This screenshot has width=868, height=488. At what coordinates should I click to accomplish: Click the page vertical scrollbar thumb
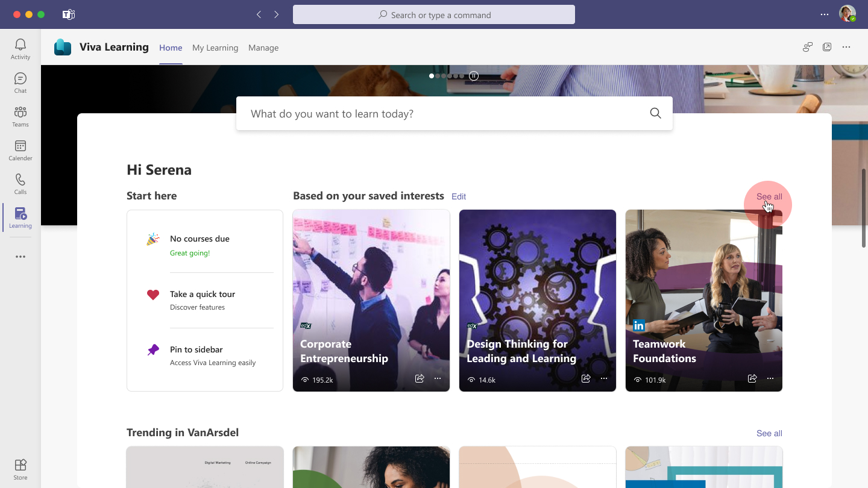click(x=864, y=208)
